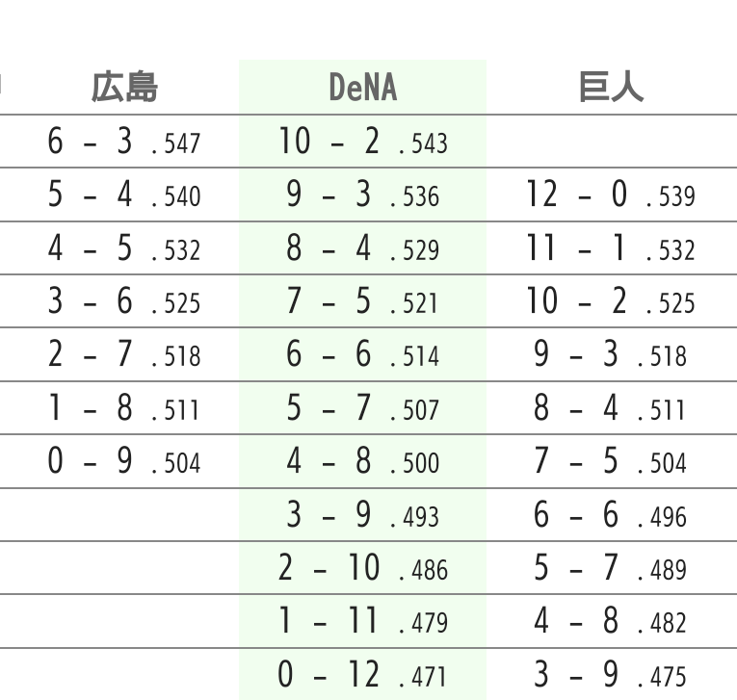The height and width of the screenshot is (700, 737).
Task: Click the DeNA 4 - 8 .500 cell
Action: [363, 461]
